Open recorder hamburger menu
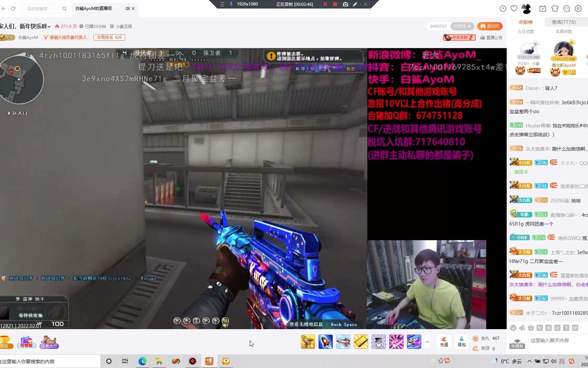The height and width of the screenshot is (368, 588). click(222, 4)
